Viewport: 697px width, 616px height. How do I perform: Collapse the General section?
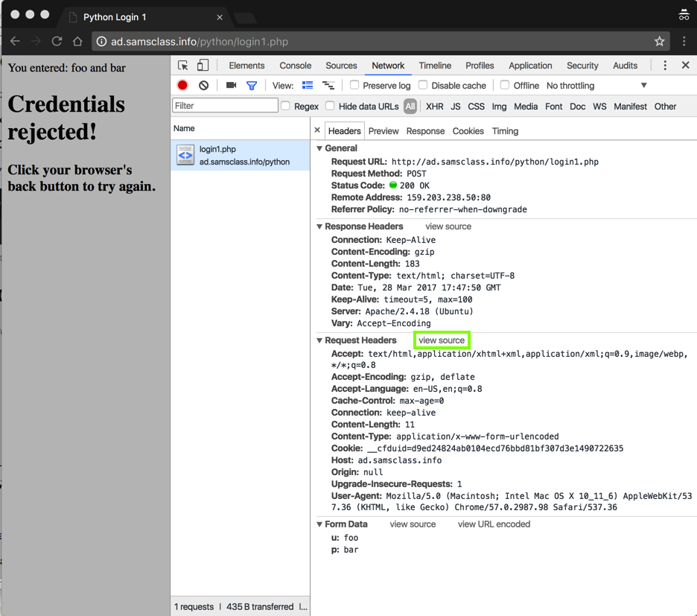(319, 148)
